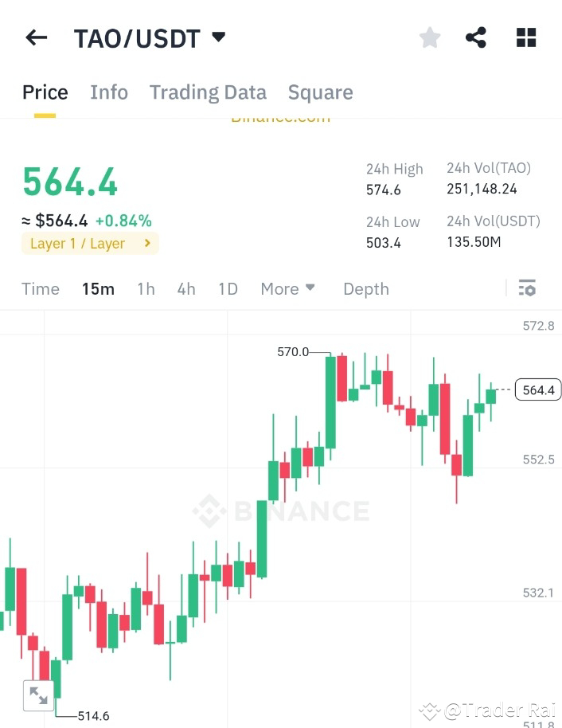Select the 1D chart interval
The image size is (562, 728).
(228, 288)
